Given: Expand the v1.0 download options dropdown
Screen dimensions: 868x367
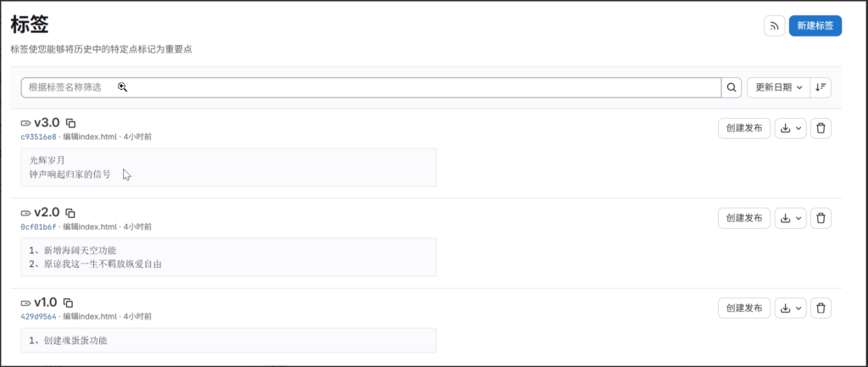Looking at the screenshot, I should 791,308.
